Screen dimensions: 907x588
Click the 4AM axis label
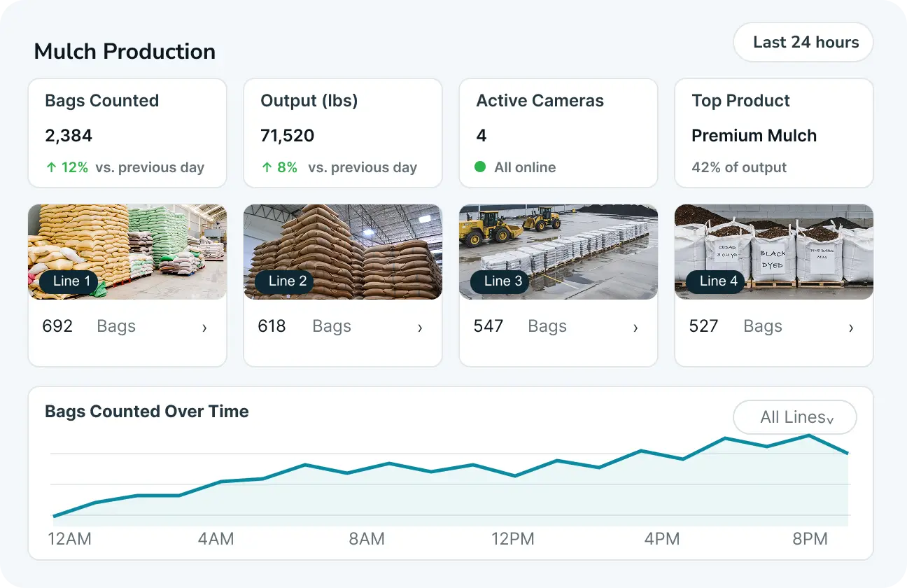[x=216, y=539]
